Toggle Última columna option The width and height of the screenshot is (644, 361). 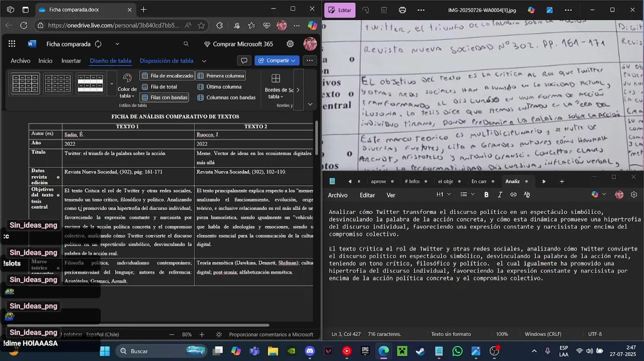[x=219, y=87]
